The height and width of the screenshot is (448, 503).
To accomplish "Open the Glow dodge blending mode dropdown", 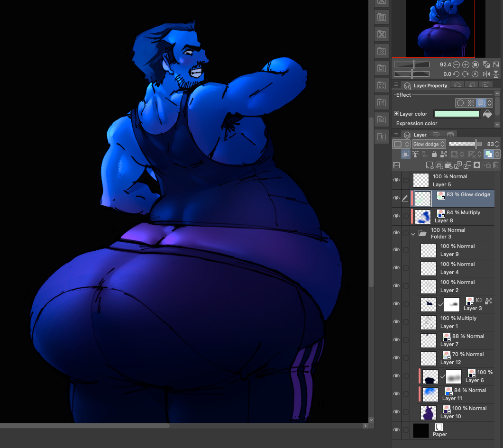I will coord(429,144).
